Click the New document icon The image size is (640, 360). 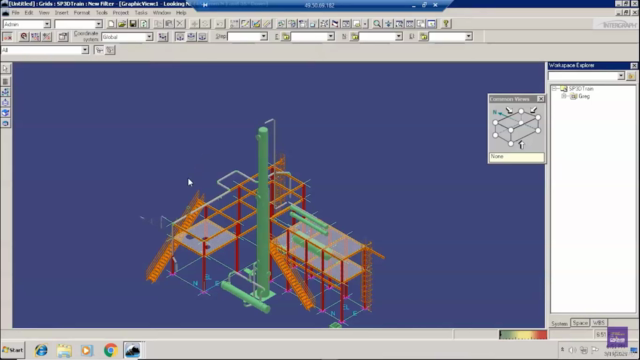pyautogui.click(x=111, y=24)
